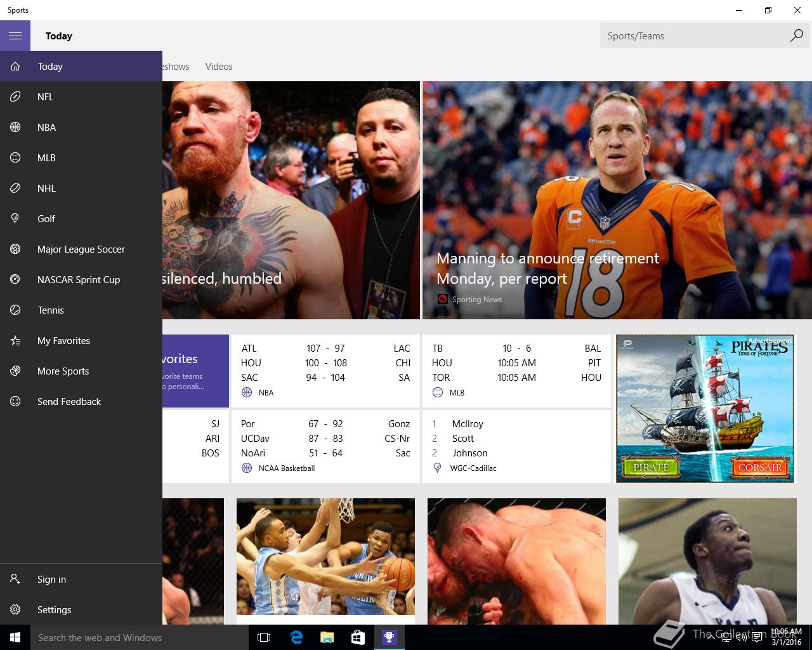Choose Send Feedback
Image resolution: width=812 pixels, height=650 pixels.
pos(81,401)
